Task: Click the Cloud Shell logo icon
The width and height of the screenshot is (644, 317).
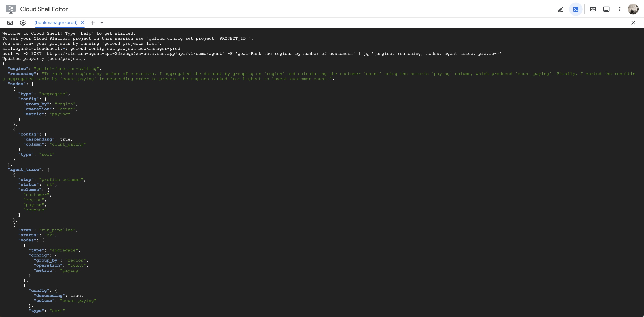Action: click(11, 9)
